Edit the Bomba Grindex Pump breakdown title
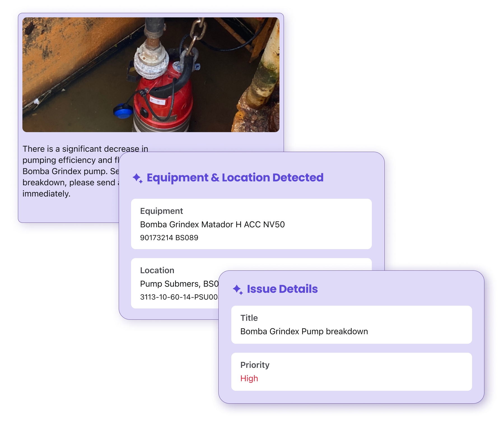This screenshot has width=504, height=421. click(x=304, y=331)
